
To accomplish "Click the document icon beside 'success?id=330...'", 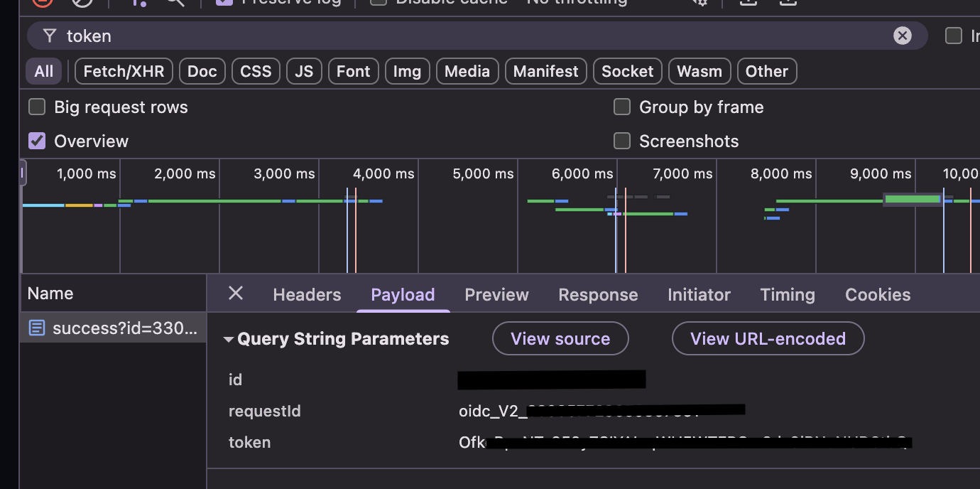I will (x=37, y=328).
